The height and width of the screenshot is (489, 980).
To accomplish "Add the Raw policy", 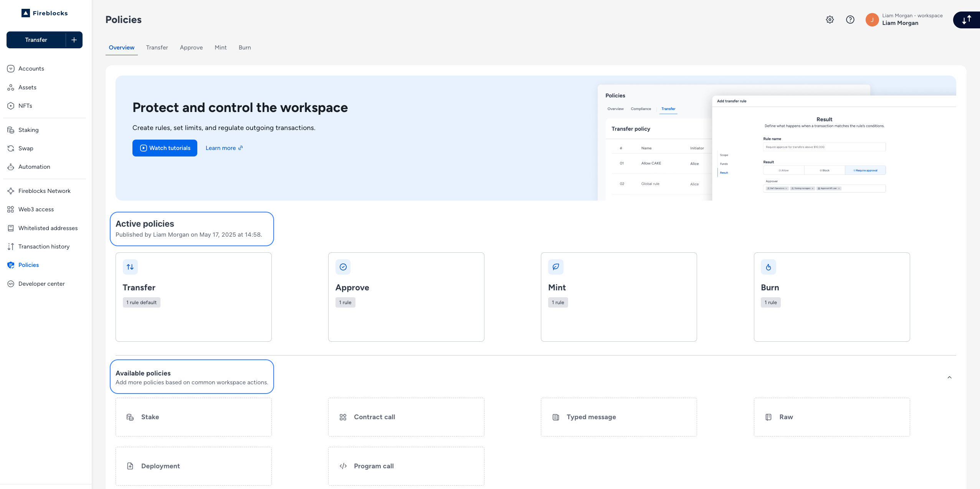I will point(832,417).
